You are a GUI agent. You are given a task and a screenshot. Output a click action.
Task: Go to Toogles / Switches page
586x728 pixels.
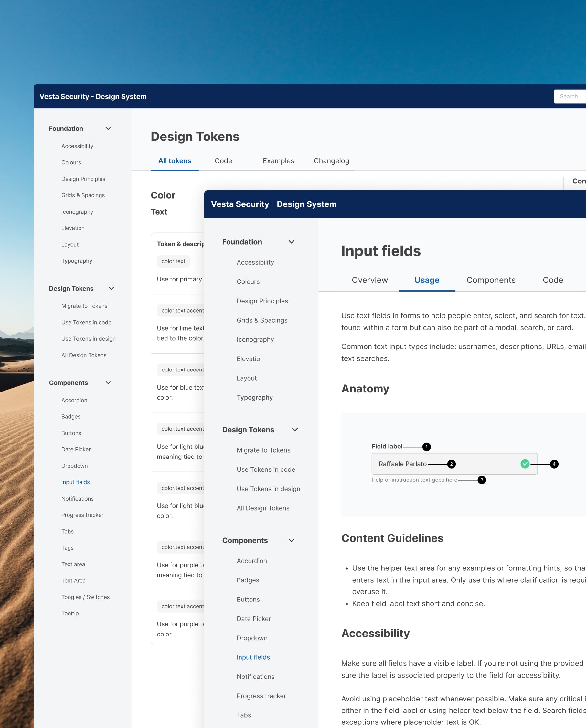[x=85, y=597]
